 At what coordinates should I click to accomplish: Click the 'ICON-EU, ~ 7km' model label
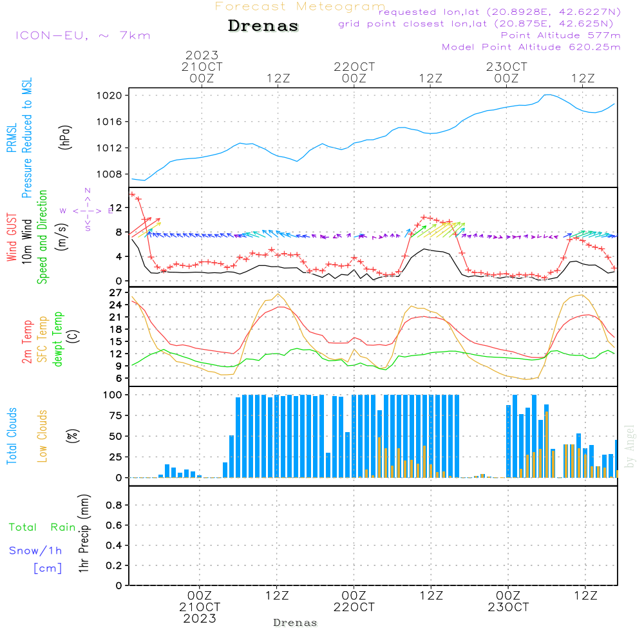point(83,35)
